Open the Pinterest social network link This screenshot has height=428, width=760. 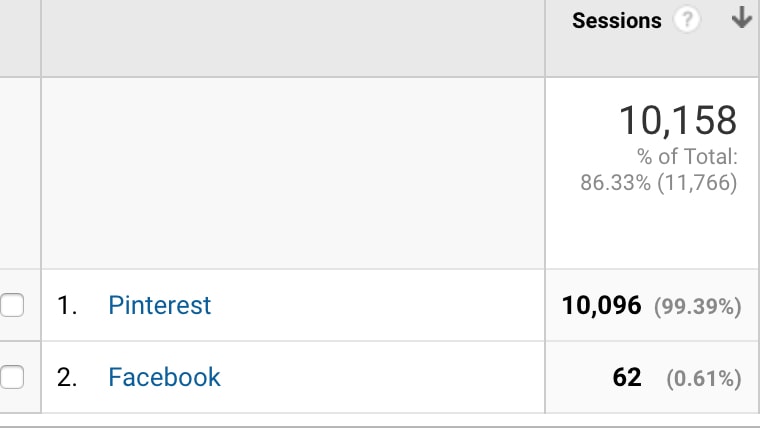(159, 305)
